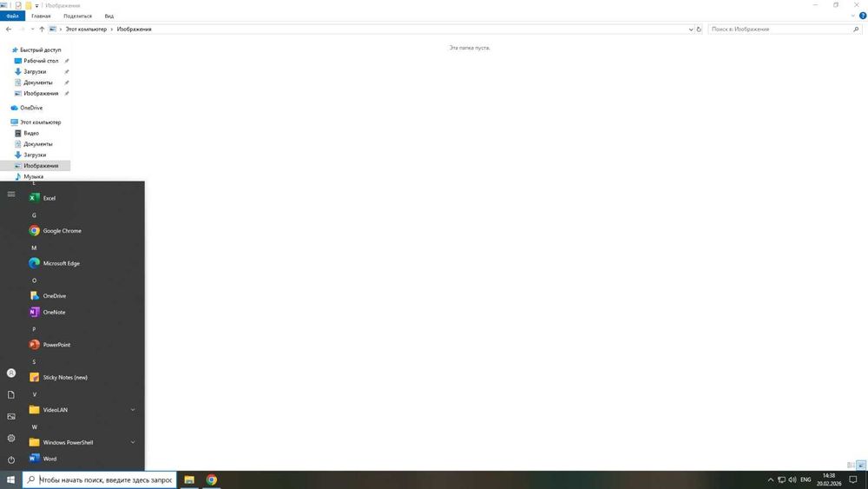The image size is (868, 489).
Task: Open Рабочий стол in navigation pane
Action: tap(41, 61)
